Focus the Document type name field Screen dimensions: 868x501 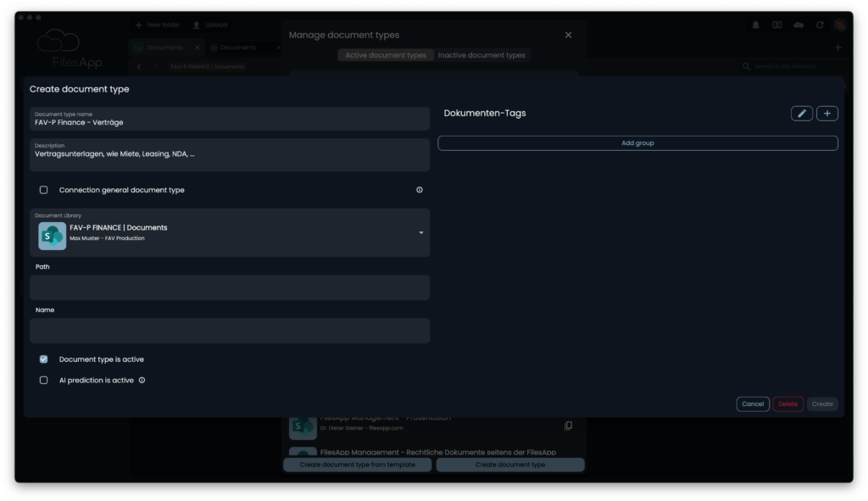pyautogui.click(x=230, y=119)
